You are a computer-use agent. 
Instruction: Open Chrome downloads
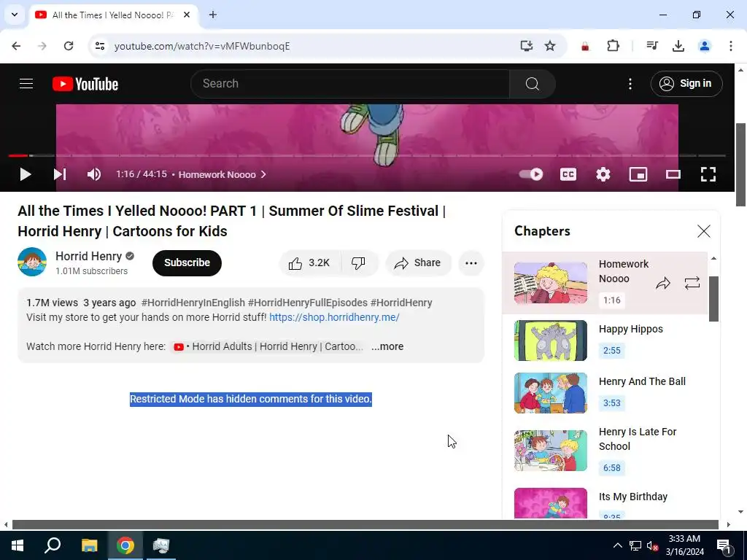[x=678, y=46]
